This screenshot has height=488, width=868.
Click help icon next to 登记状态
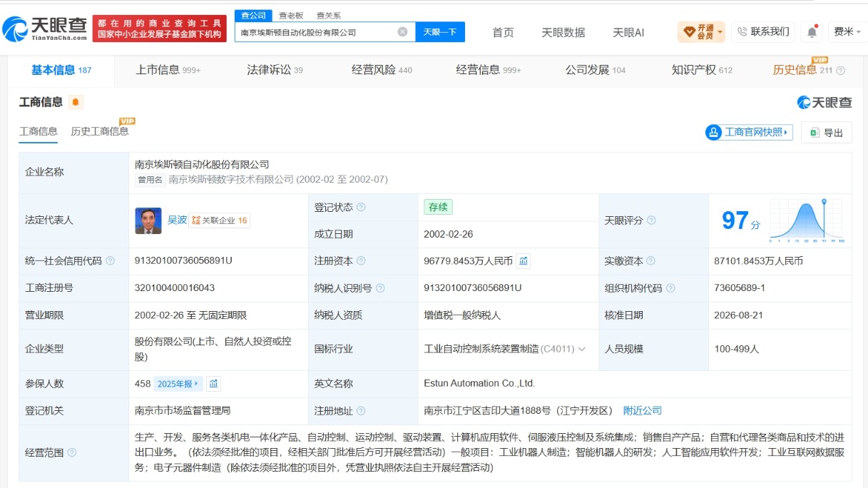[x=361, y=208]
